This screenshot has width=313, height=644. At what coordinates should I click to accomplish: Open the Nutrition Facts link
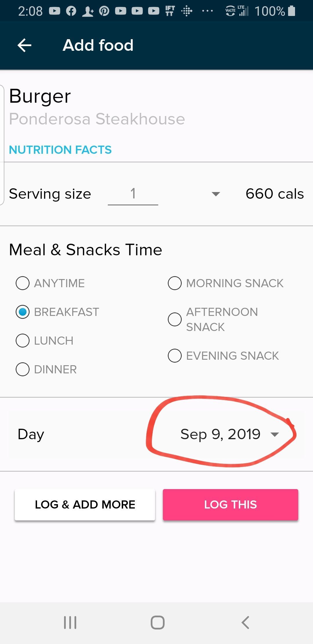60,150
